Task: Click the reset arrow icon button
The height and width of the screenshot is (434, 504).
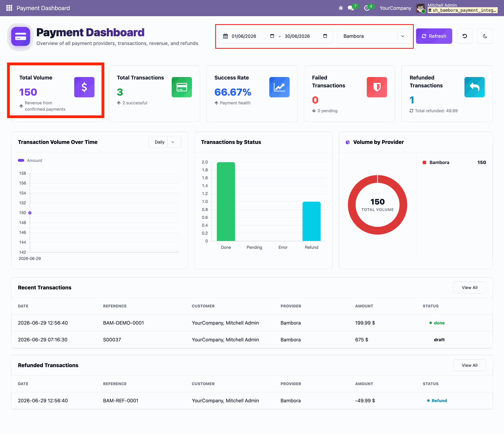Action: click(x=465, y=36)
